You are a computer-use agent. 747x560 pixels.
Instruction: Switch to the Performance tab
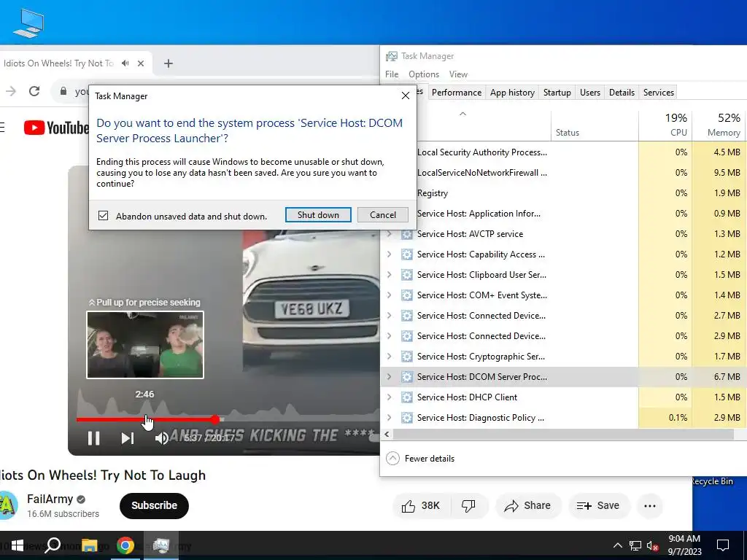click(457, 93)
